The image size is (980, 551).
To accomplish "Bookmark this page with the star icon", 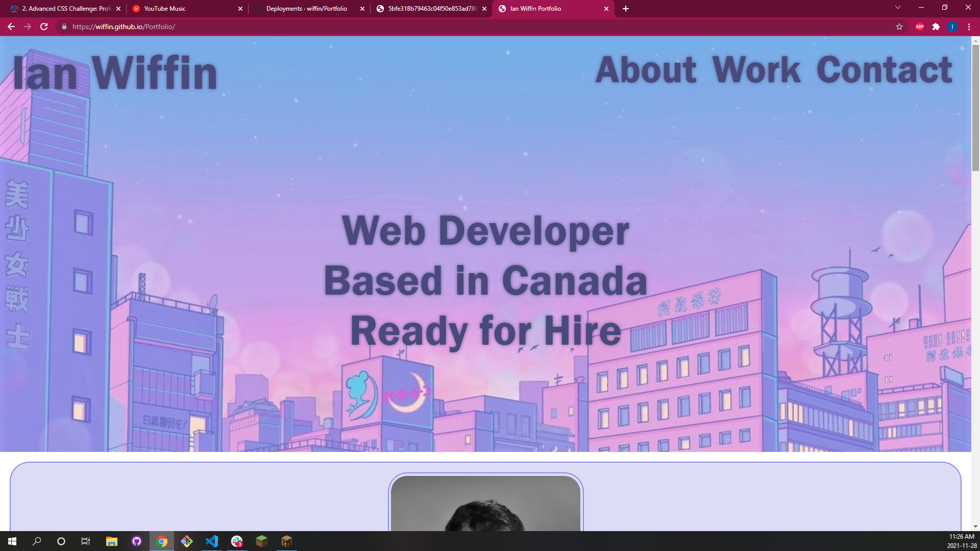I will tap(899, 27).
